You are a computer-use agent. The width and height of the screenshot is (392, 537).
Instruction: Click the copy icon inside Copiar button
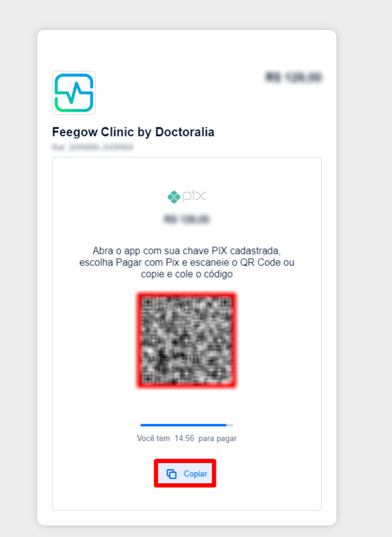(x=171, y=473)
